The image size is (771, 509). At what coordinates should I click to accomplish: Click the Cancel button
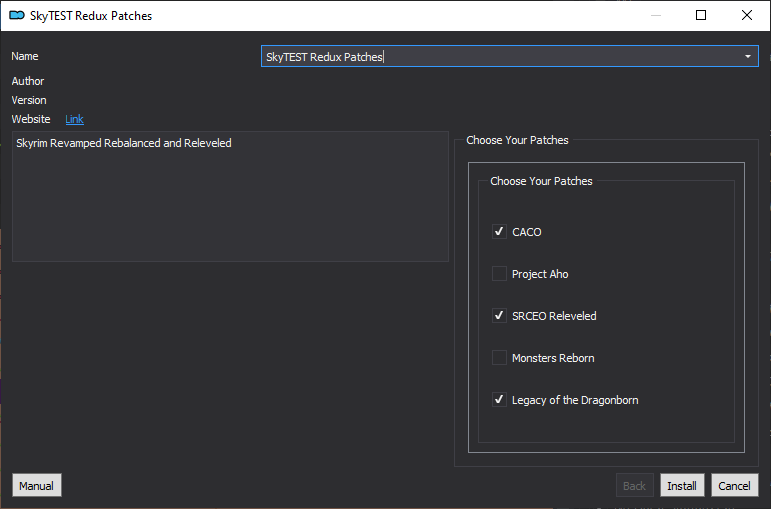coord(735,486)
